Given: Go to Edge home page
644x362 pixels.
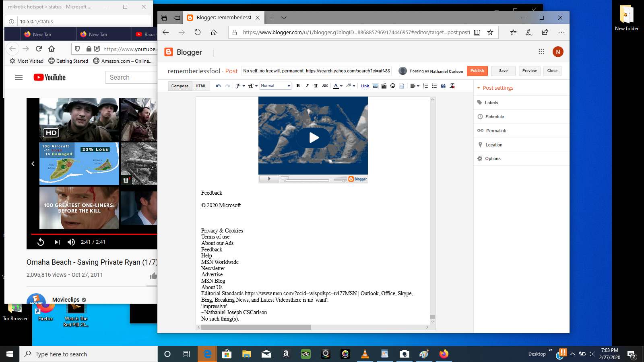Looking at the screenshot, I should click(x=214, y=32).
